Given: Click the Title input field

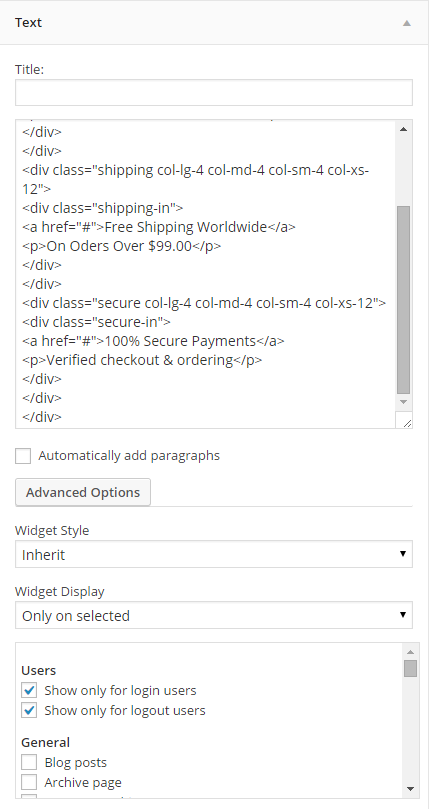Looking at the screenshot, I should coord(214,92).
